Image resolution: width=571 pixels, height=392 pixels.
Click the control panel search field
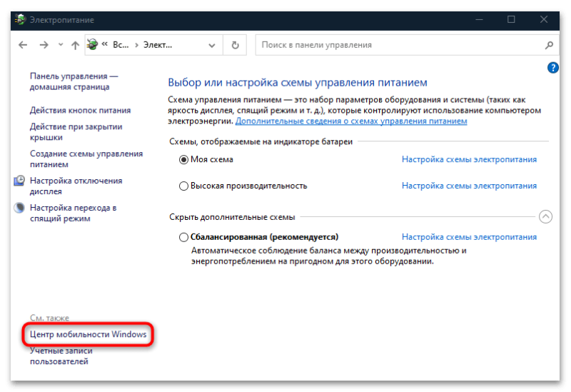[x=407, y=45]
